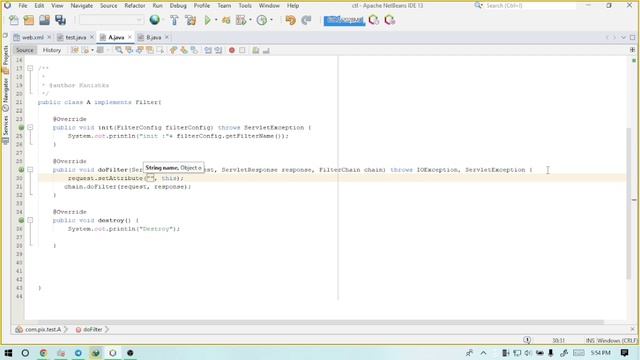Click the Comment icon in editor toolbar

pos(256,50)
